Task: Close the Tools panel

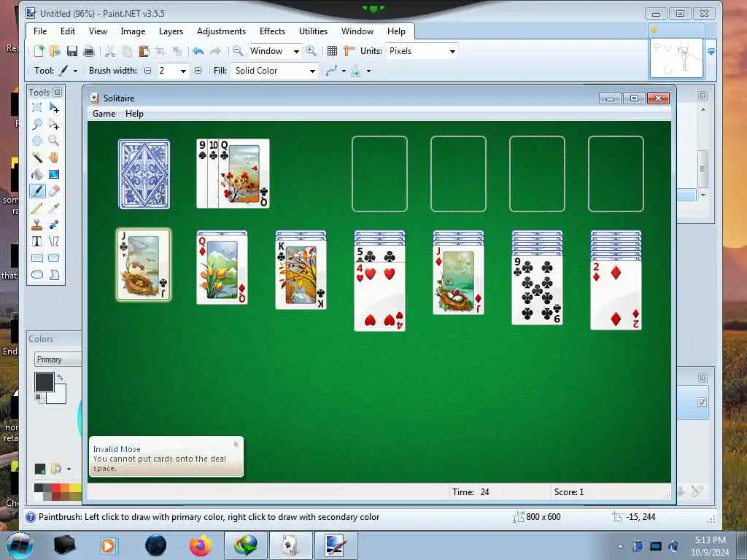Action: pos(57,93)
